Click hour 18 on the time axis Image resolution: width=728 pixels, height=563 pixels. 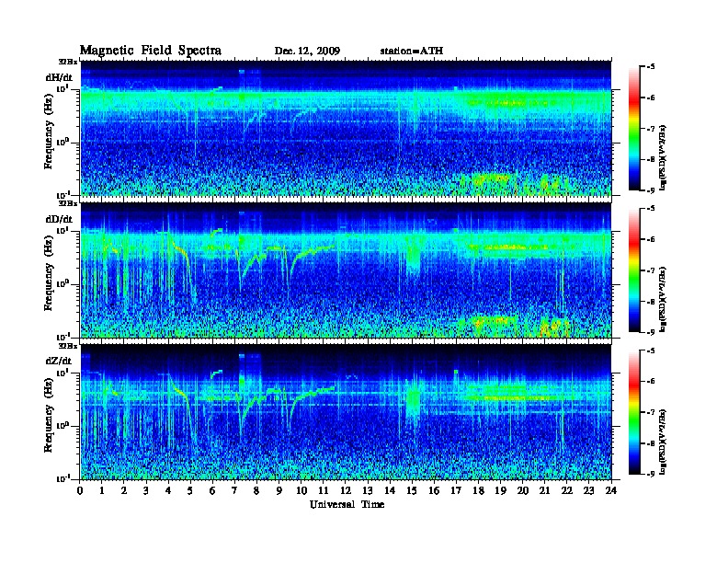(x=478, y=491)
